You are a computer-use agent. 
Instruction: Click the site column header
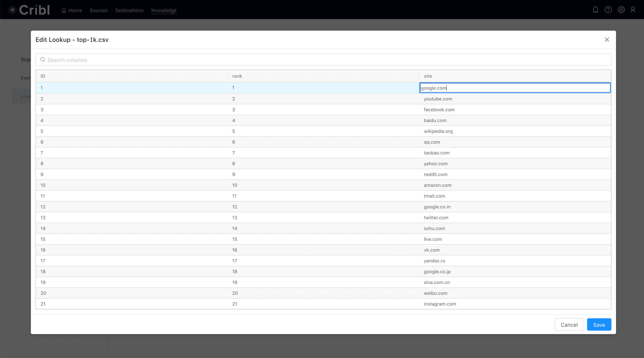428,76
